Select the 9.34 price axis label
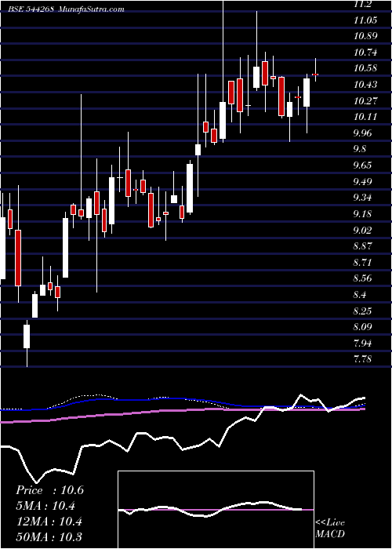 363,198
